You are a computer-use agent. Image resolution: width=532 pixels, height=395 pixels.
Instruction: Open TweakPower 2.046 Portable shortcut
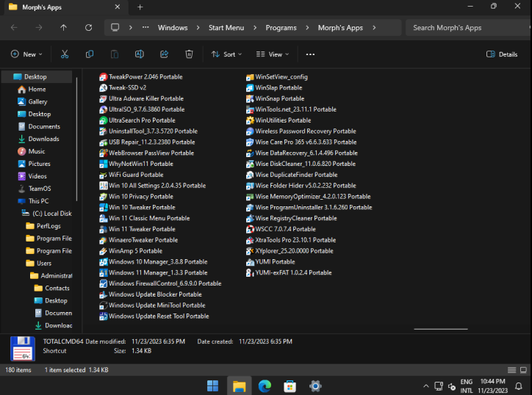pos(141,77)
